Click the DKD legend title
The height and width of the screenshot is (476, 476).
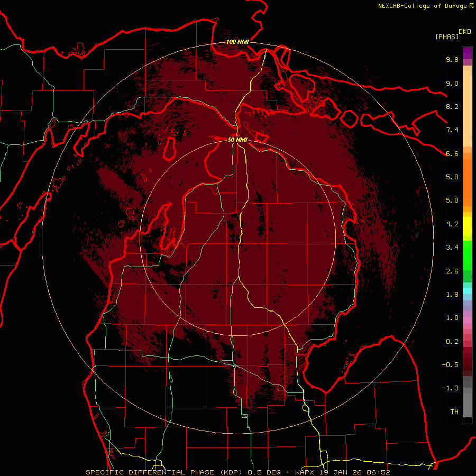[x=465, y=32]
